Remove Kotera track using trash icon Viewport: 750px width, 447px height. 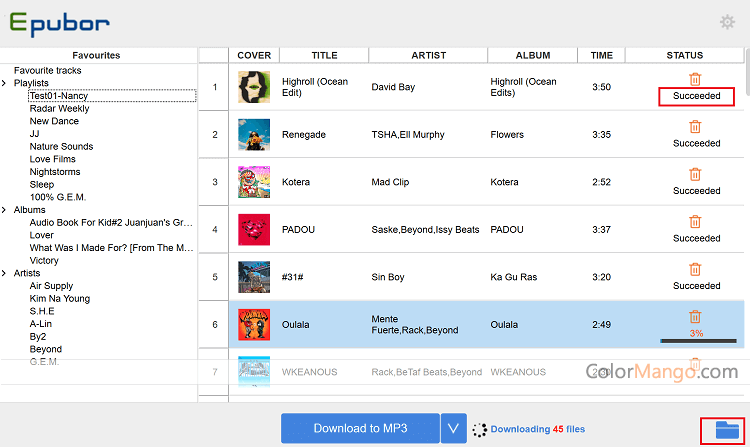point(695,174)
